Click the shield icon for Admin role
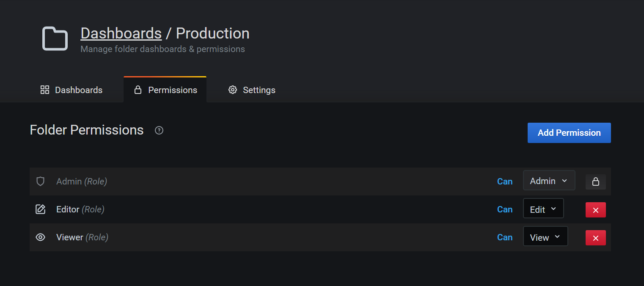The height and width of the screenshot is (286, 644). [x=40, y=181]
